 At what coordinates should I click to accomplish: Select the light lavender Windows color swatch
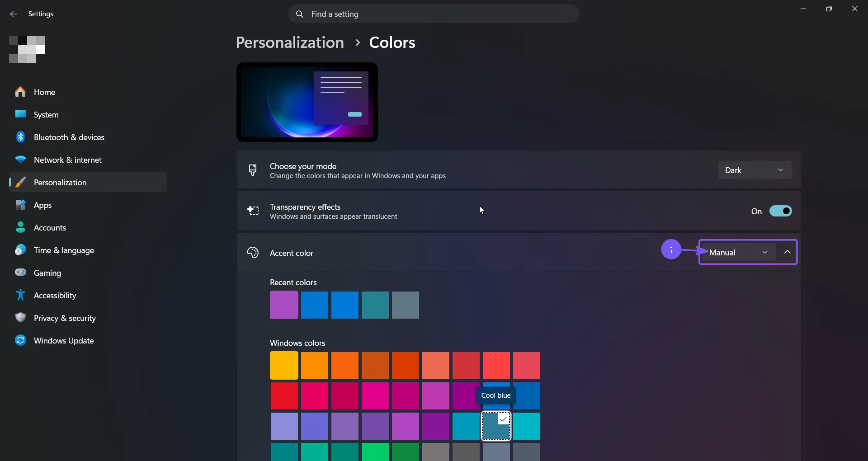[284, 426]
